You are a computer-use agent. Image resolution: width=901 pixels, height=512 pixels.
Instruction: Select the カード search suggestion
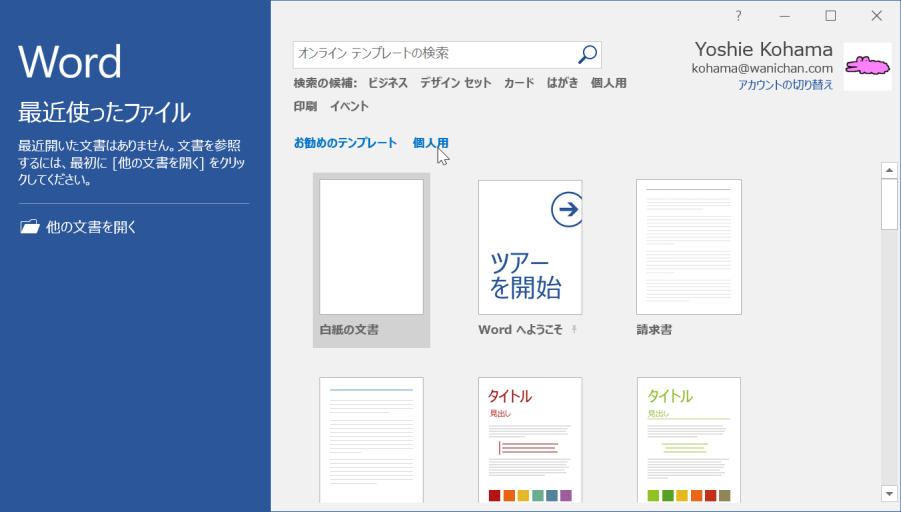click(519, 83)
